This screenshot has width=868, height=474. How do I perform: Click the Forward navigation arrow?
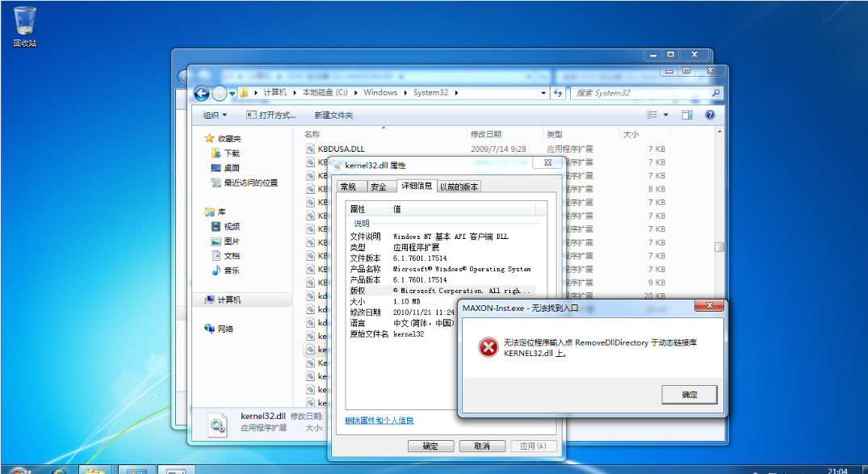coord(219,92)
